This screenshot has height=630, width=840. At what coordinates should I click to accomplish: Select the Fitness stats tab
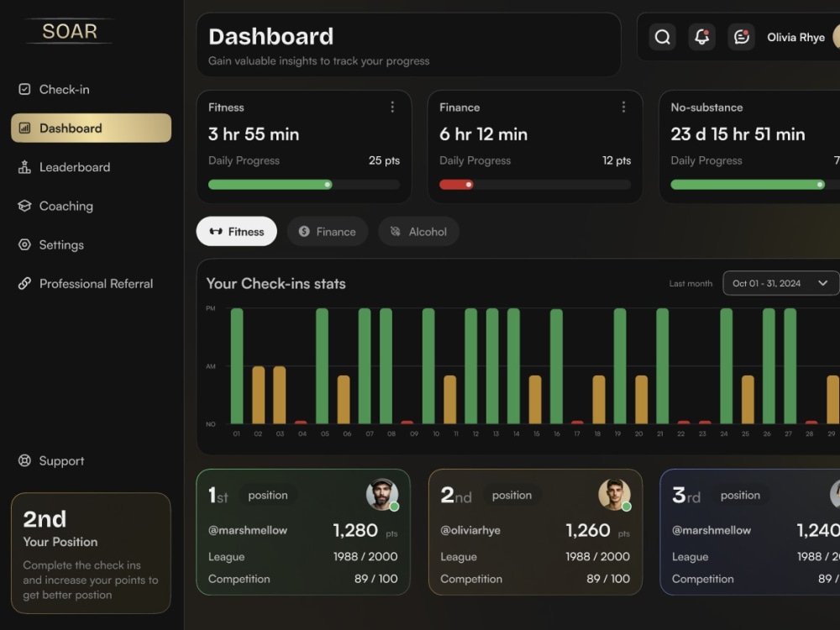(236, 232)
